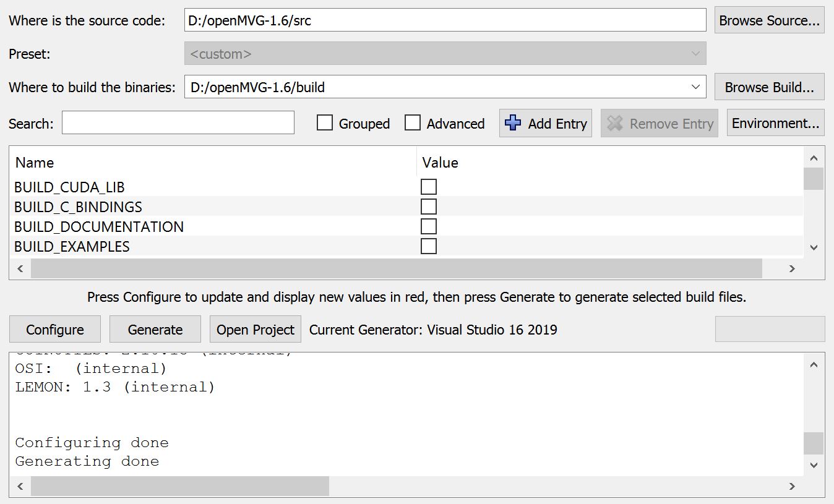The width and height of the screenshot is (834, 504).
Task: Click output log horizontal scroll-left arrow
Action: pos(20,486)
